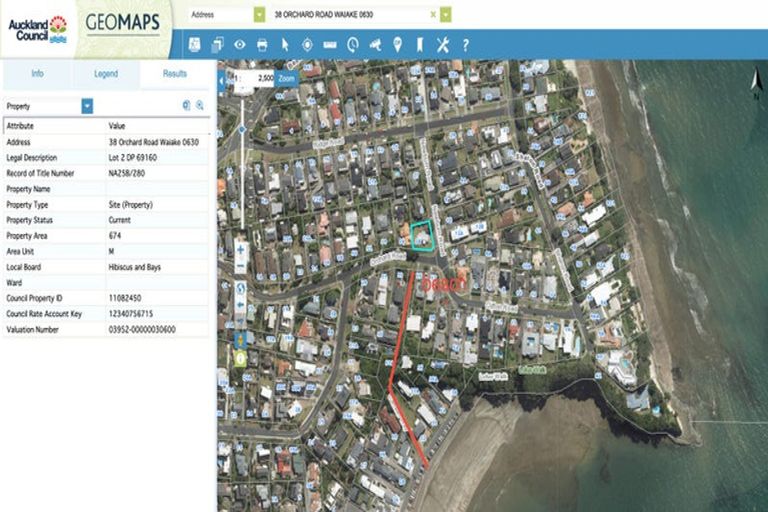Zoom in with the plus button
Viewport: 768px width, 512px height.
(240, 250)
